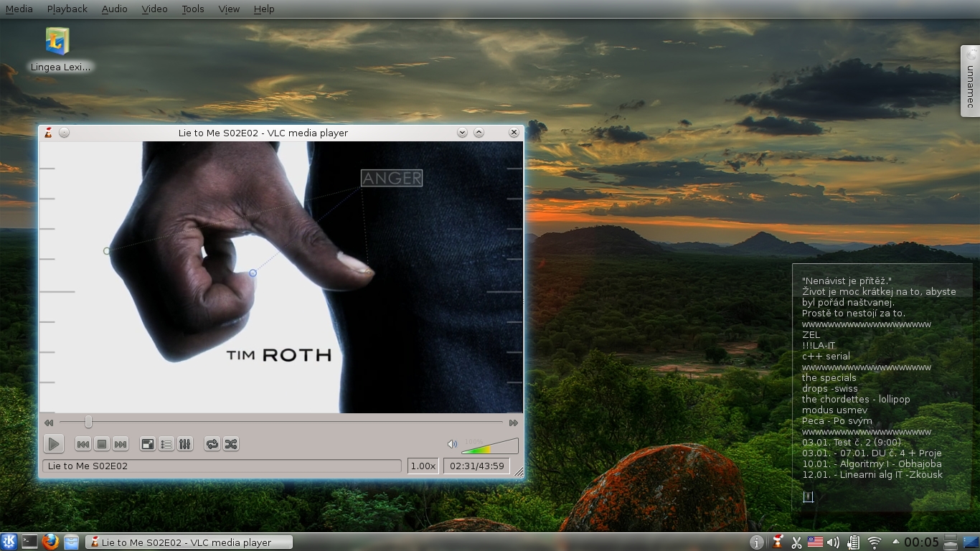Open the View menu
The height and width of the screenshot is (551, 980).
(x=229, y=9)
